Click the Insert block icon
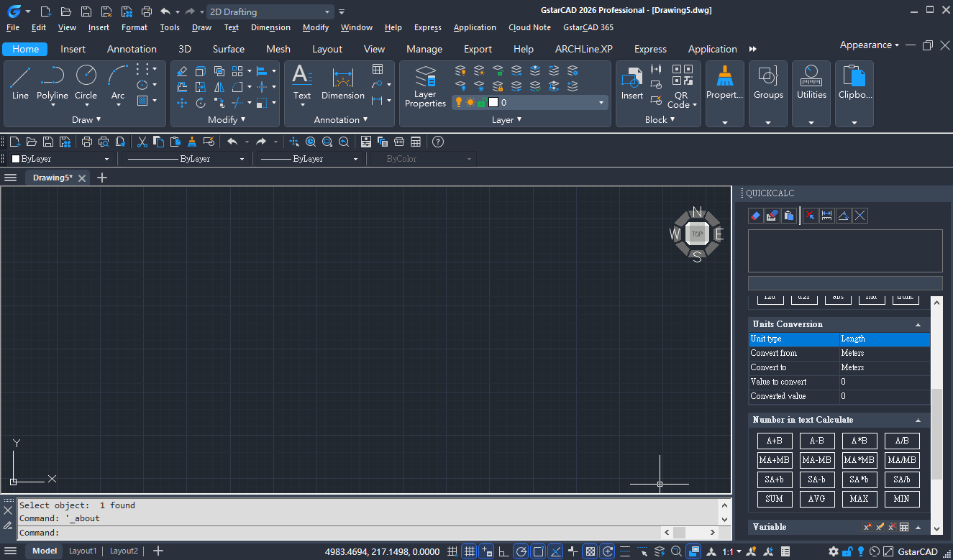 (632, 83)
